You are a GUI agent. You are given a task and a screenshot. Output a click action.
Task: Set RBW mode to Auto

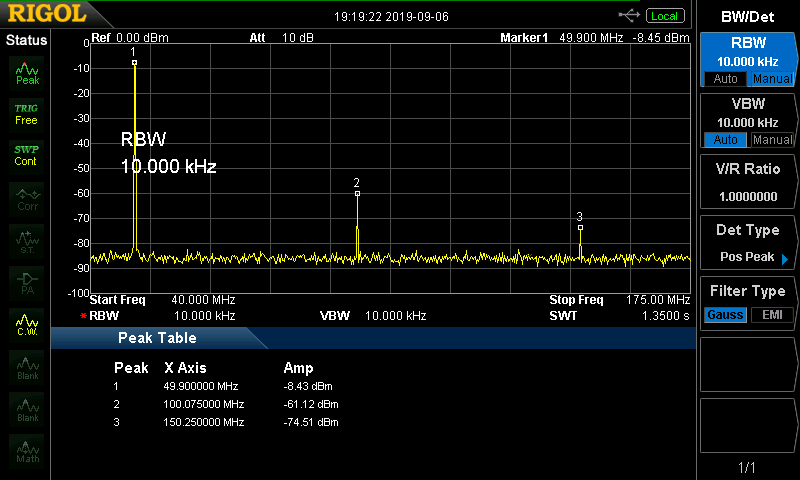(x=724, y=79)
